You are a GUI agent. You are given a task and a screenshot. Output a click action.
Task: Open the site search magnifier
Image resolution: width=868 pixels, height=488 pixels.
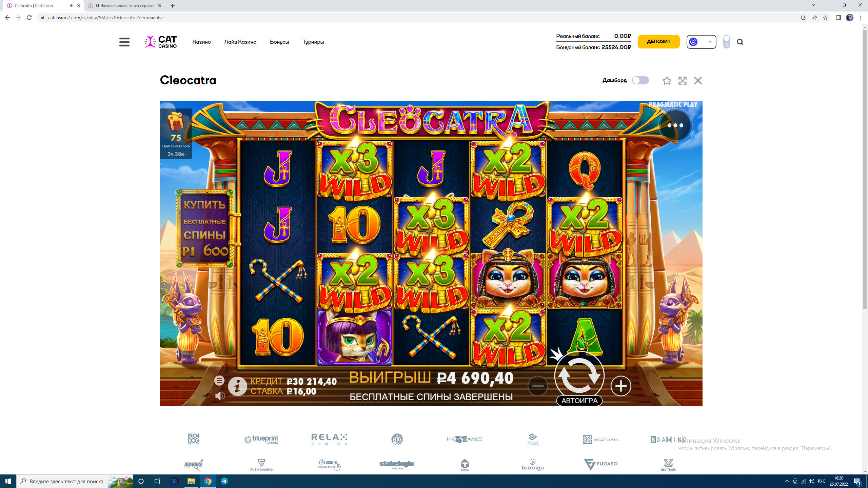[x=740, y=42]
